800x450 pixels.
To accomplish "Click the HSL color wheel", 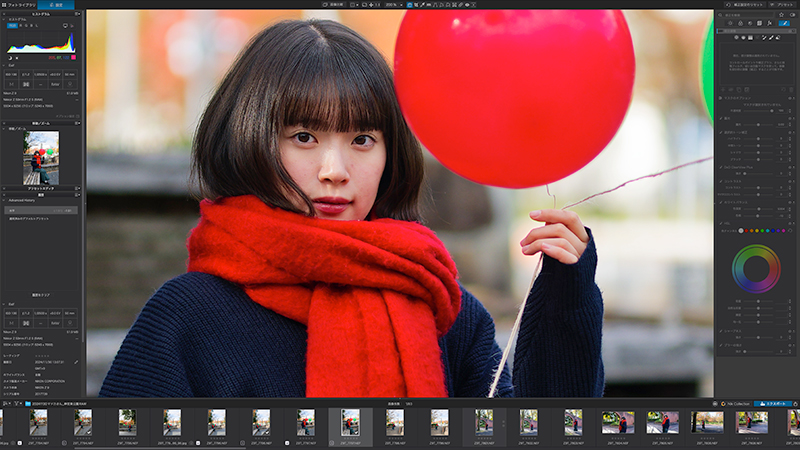I will point(756,268).
